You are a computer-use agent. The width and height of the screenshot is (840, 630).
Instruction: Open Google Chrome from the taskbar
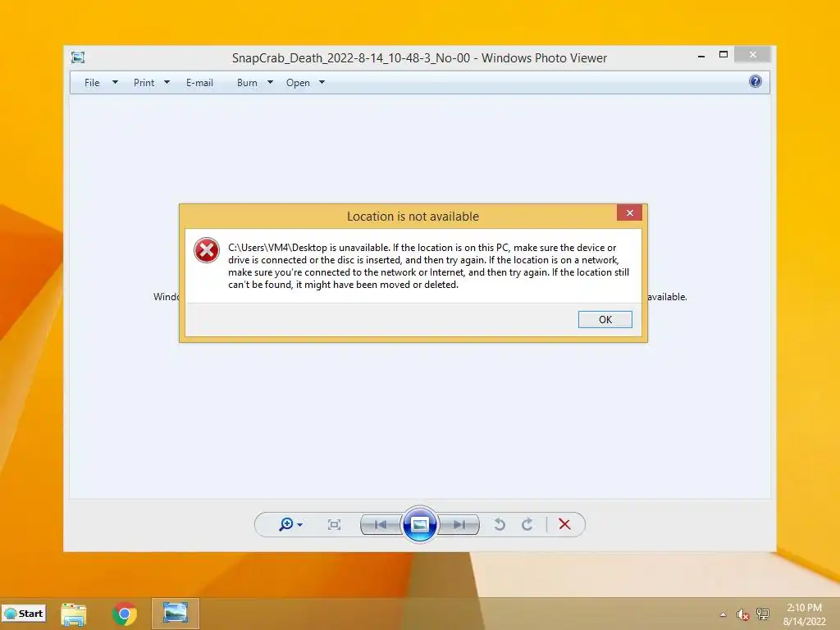(x=125, y=614)
